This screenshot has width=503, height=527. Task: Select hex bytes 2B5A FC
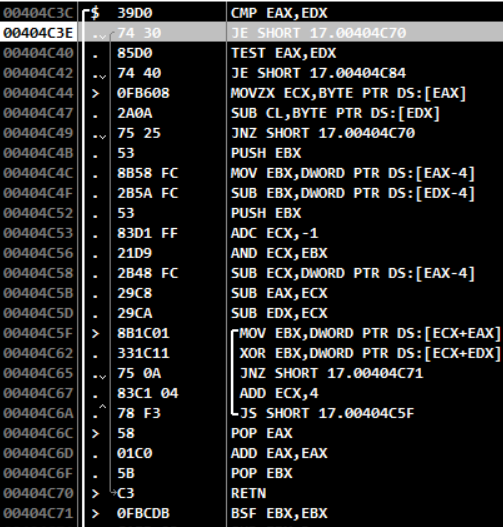pos(148,193)
